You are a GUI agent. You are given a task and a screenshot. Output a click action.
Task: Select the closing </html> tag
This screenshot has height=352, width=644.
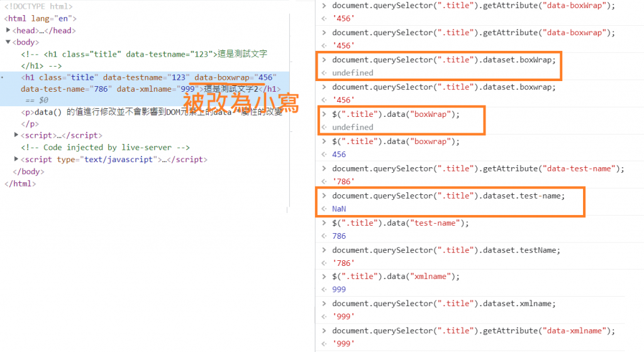click(x=20, y=184)
